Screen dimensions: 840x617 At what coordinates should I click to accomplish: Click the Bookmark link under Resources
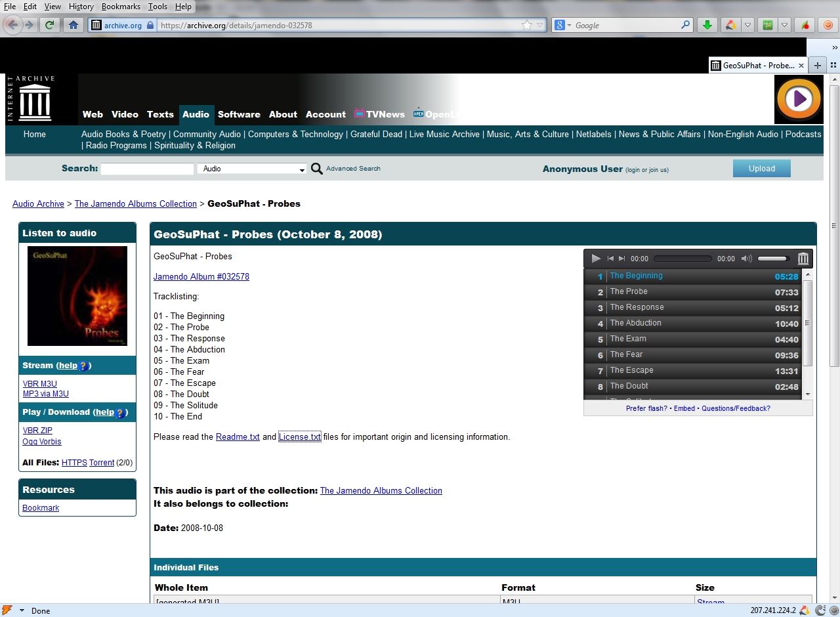click(41, 508)
